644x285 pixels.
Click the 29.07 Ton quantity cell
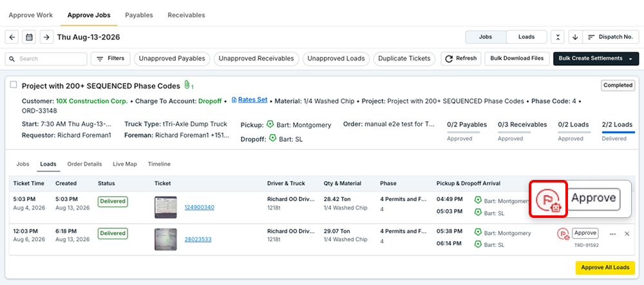337,231
